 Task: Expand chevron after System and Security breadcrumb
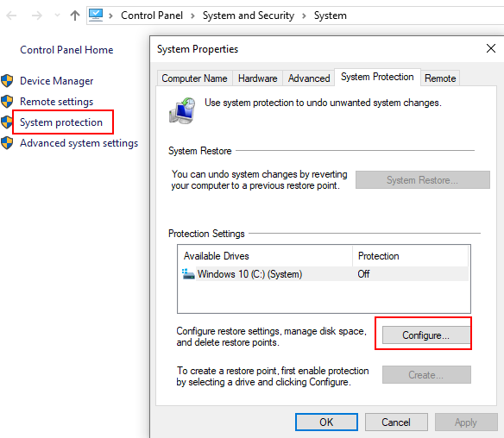click(x=304, y=16)
